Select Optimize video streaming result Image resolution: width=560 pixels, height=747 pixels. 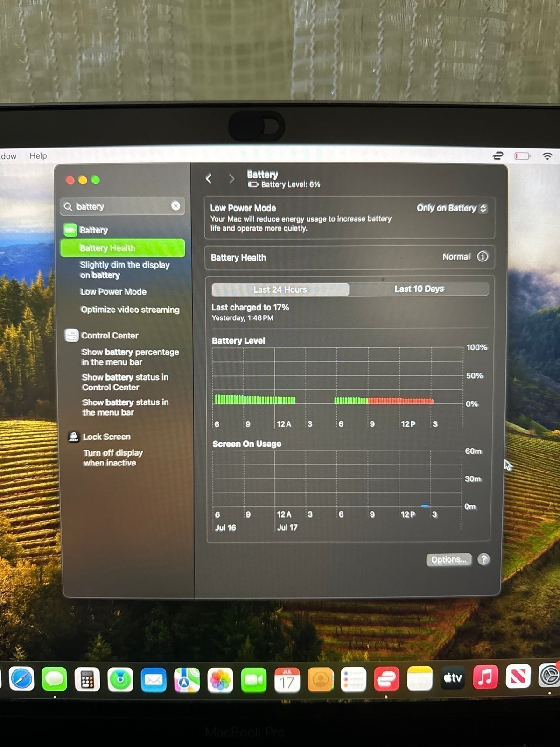tap(130, 310)
